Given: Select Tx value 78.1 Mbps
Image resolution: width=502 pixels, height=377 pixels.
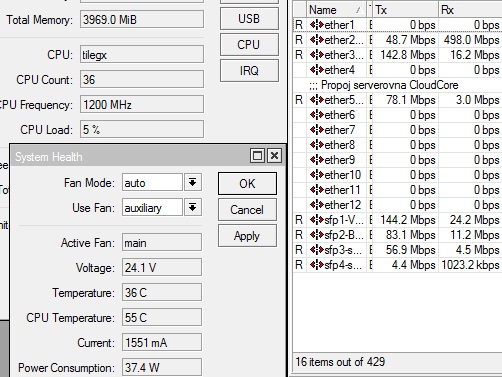Looking at the screenshot, I should (411, 100).
